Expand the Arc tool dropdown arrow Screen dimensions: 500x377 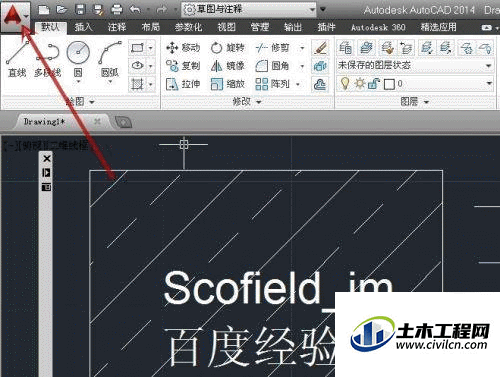(x=110, y=81)
